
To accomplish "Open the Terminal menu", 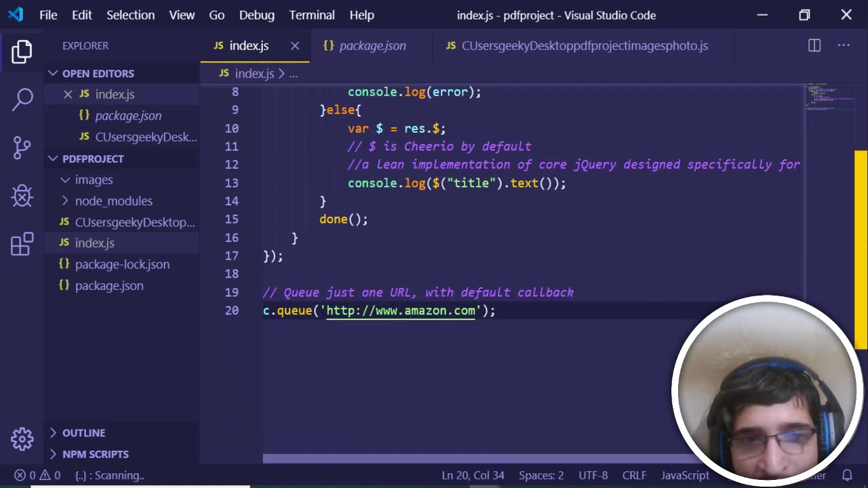I will click(312, 15).
